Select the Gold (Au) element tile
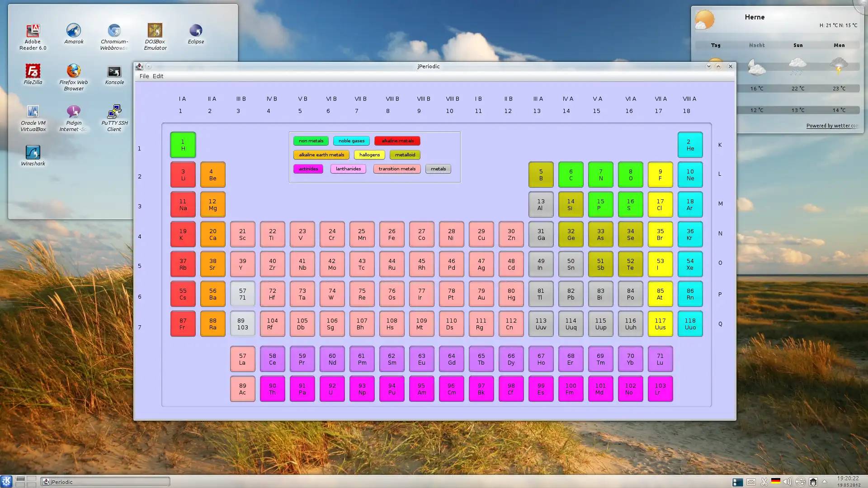868x488 pixels. pos(481,294)
